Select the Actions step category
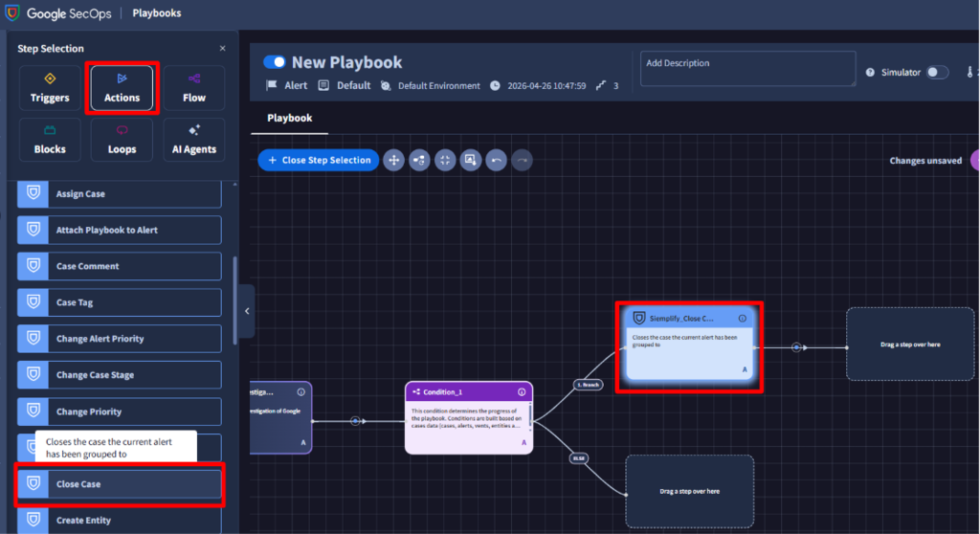The width and height of the screenshot is (980, 534). pyautogui.click(x=122, y=88)
